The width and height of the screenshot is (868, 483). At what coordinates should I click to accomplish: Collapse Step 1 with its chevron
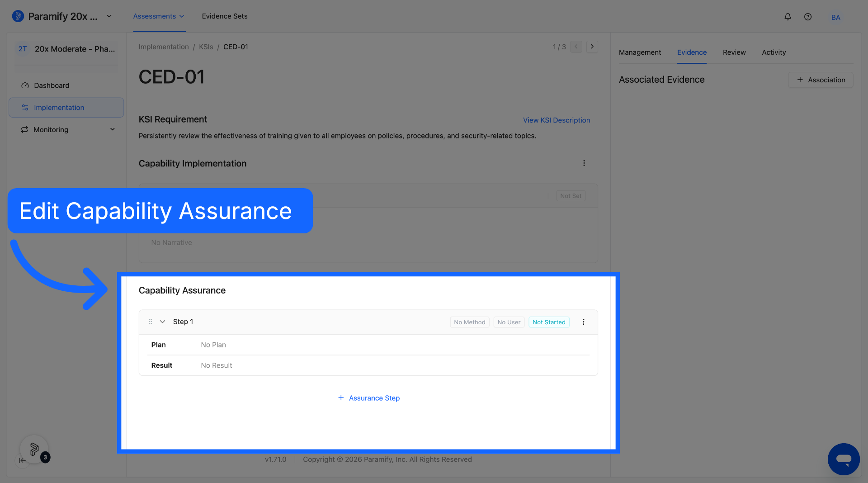click(x=162, y=322)
